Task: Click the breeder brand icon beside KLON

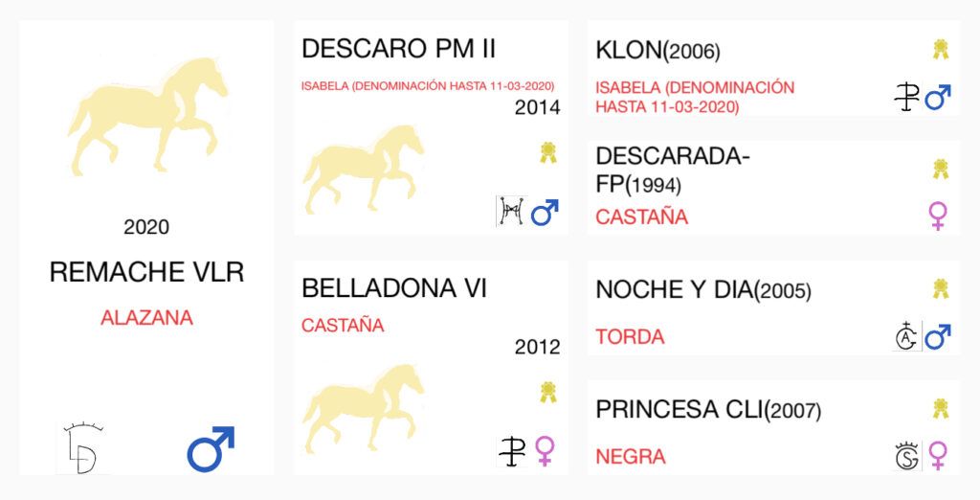Action: tap(907, 98)
